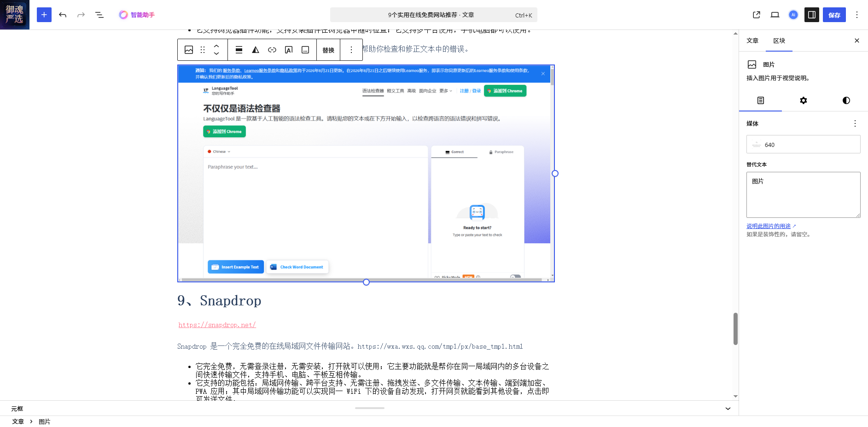View the post in a new tab

point(757,15)
